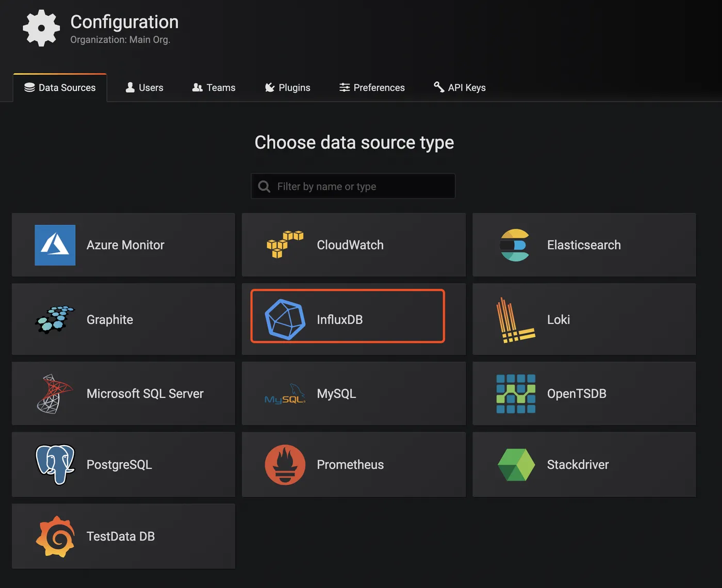Image resolution: width=722 pixels, height=588 pixels.
Task: Pick the Elasticsearch data source card
Action: click(x=584, y=245)
